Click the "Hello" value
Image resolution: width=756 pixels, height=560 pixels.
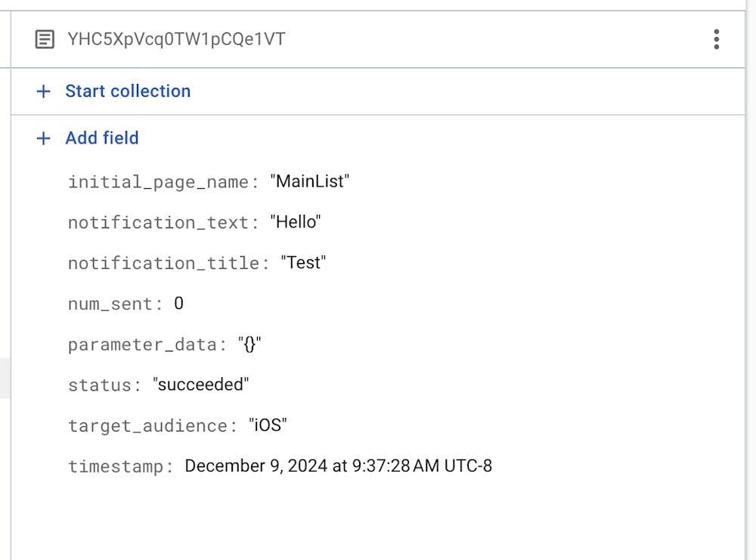tap(296, 223)
